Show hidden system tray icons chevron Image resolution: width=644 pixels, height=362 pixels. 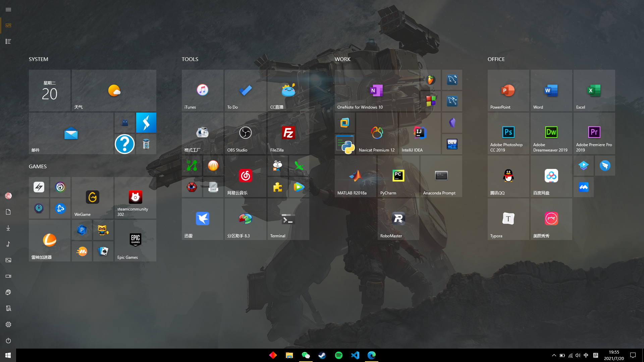[x=554, y=355]
